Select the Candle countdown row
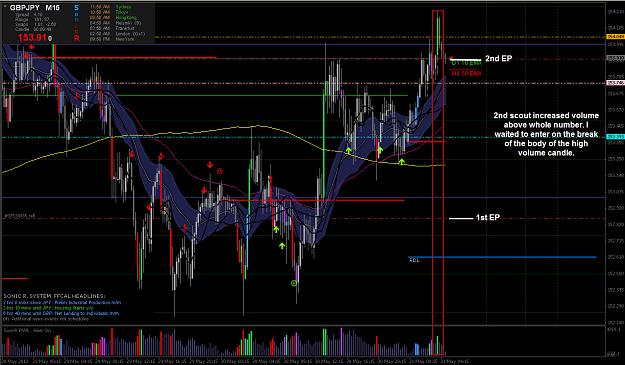Screen dimensions: 625x365 [33, 29]
